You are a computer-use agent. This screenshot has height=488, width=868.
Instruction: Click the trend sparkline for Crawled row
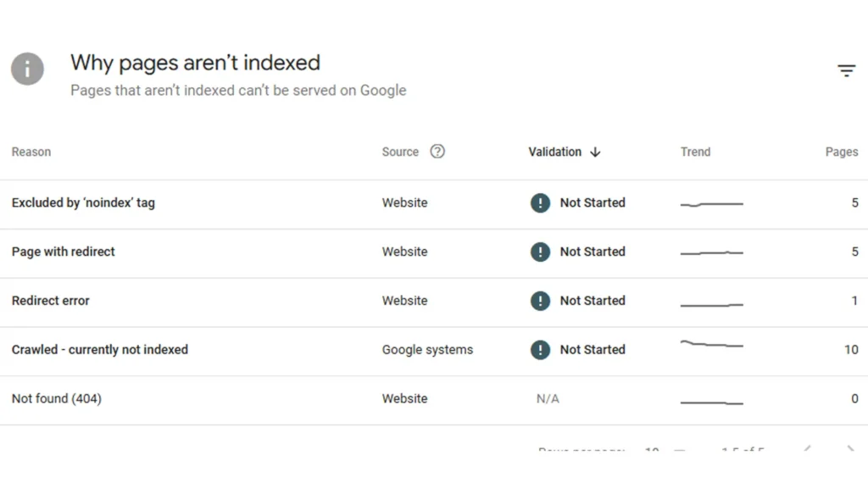coord(711,345)
